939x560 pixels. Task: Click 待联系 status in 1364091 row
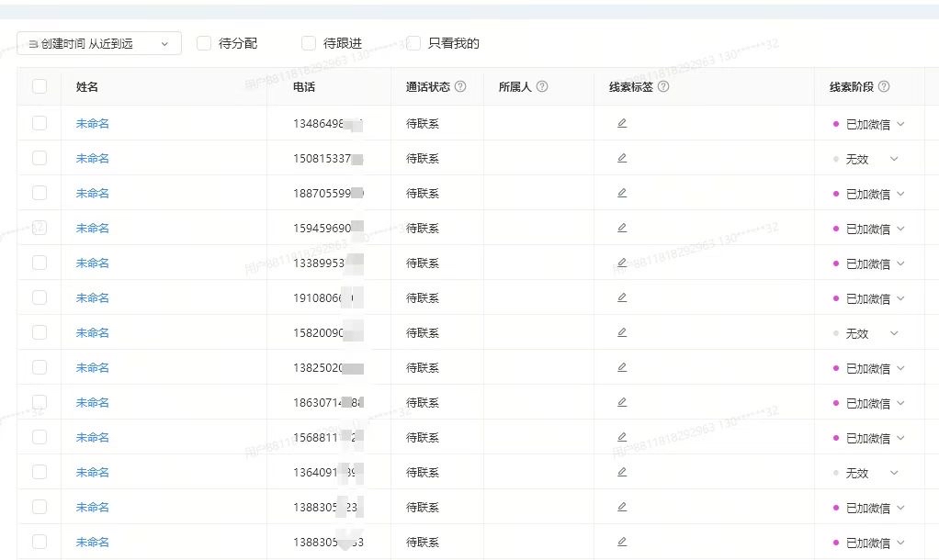(423, 472)
